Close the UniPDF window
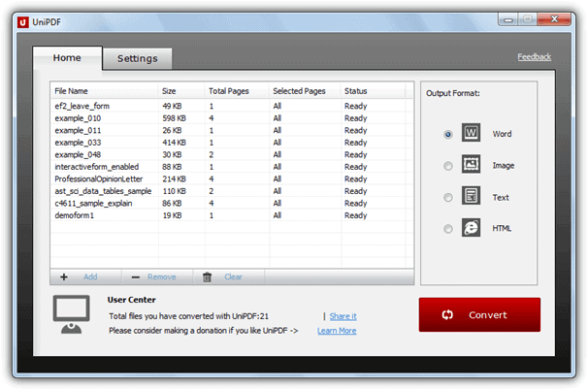Image resolution: width=588 pixels, height=389 pixels. click(x=554, y=19)
